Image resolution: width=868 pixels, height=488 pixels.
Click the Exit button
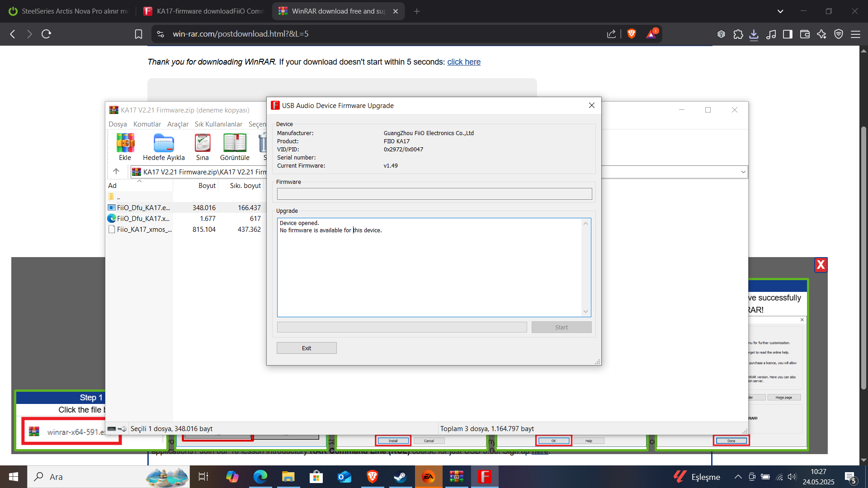click(307, 348)
